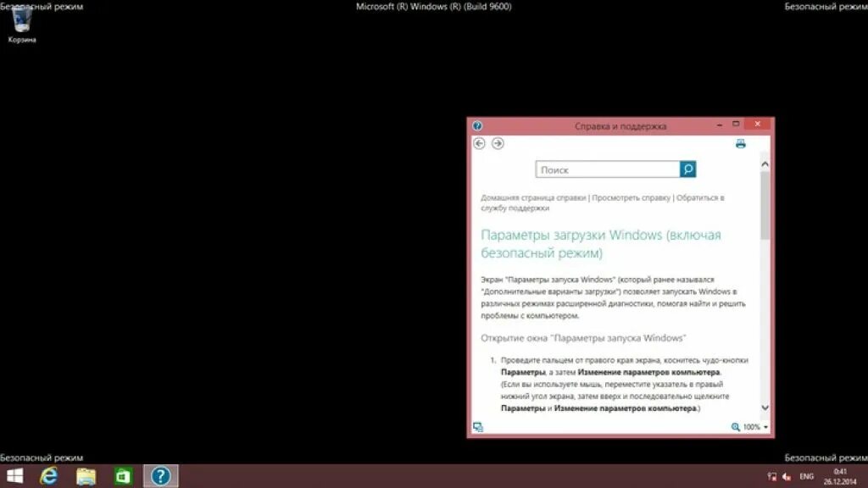This screenshot has width=868, height=488.
Task: Open File Explorer from taskbar
Action: click(86, 476)
